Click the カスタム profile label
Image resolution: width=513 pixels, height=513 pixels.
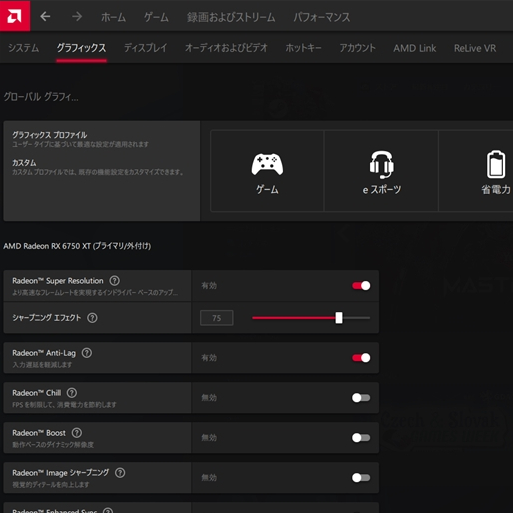(x=24, y=163)
